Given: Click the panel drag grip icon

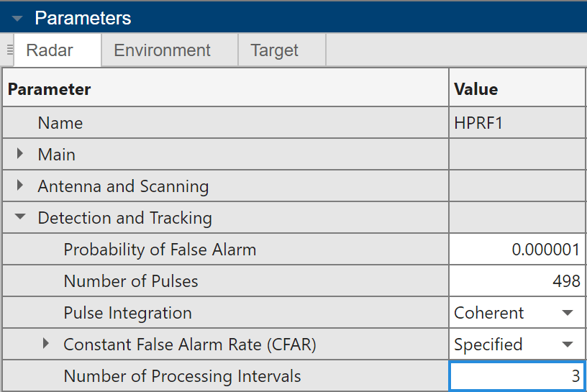Looking at the screenshot, I should click(x=9, y=50).
